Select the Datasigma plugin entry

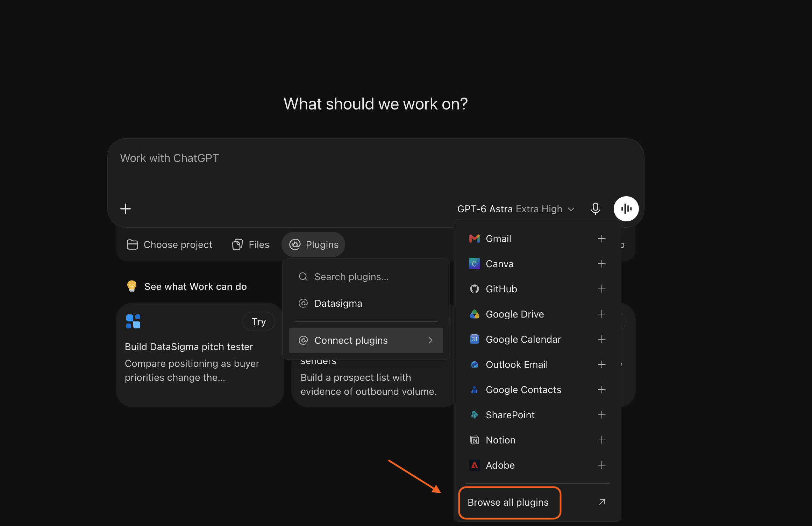(x=366, y=303)
